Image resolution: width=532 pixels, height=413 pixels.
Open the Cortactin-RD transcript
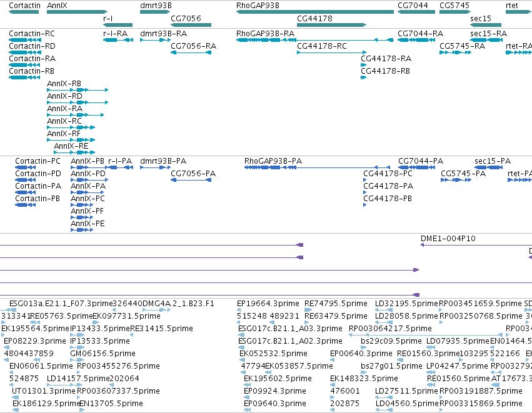click(x=32, y=46)
